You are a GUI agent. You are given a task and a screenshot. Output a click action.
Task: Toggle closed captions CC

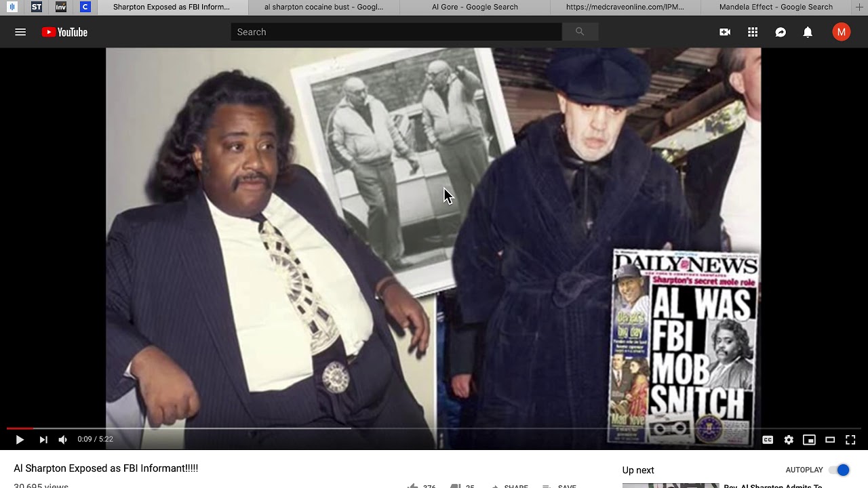pyautogui.click(x=768, y=440)
